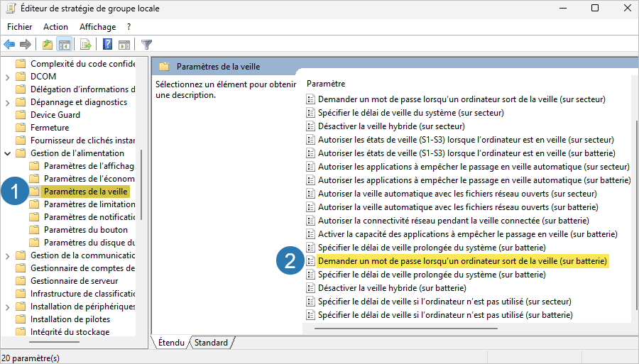Screen dimensions: 639x364
Task: Open Help via the question mark icon
Action: coord(108,45)
